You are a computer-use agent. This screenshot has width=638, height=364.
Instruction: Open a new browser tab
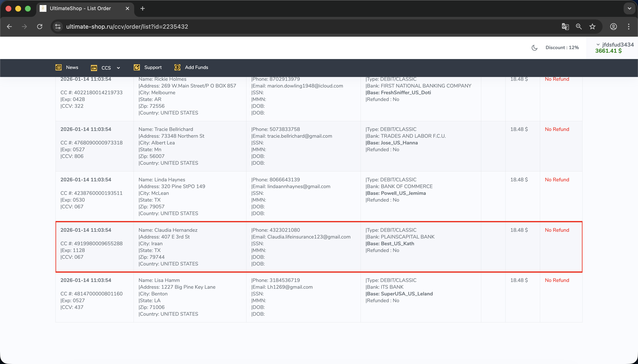coord(143,8)
